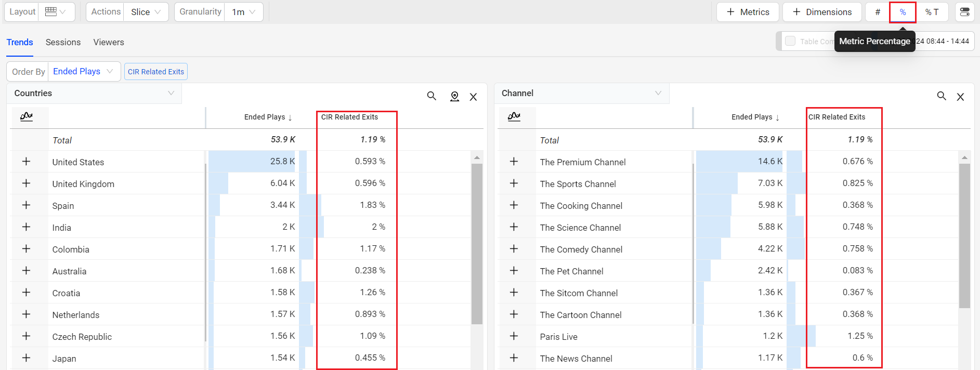Screen dimensions: 980x370
Task: Toggle the view switch icon at top right
Action: click(x=965, y=12)
